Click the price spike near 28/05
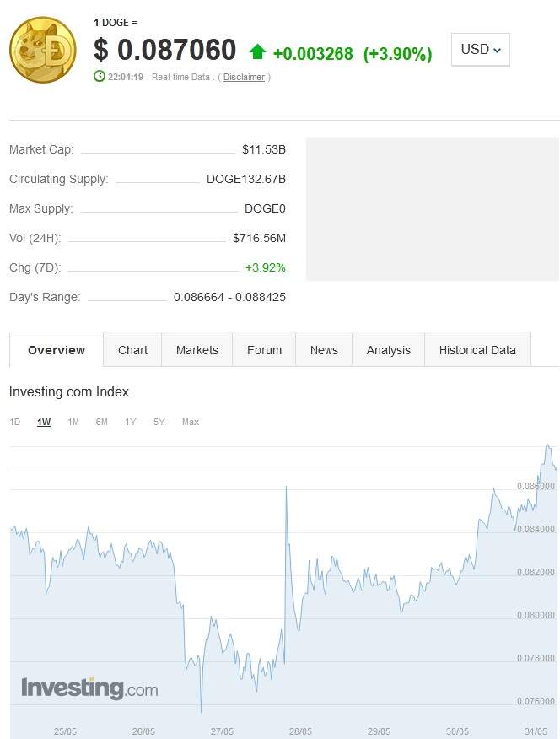560x739 pixels. [x=287, y=488]
